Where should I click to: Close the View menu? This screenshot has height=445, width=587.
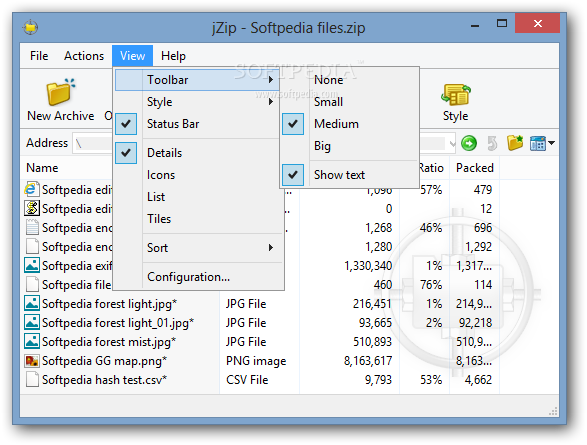click(133, 56)
